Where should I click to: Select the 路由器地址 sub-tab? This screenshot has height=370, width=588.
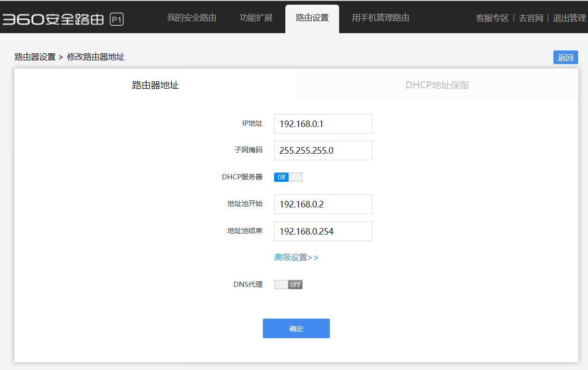click(x=155, y=85)
